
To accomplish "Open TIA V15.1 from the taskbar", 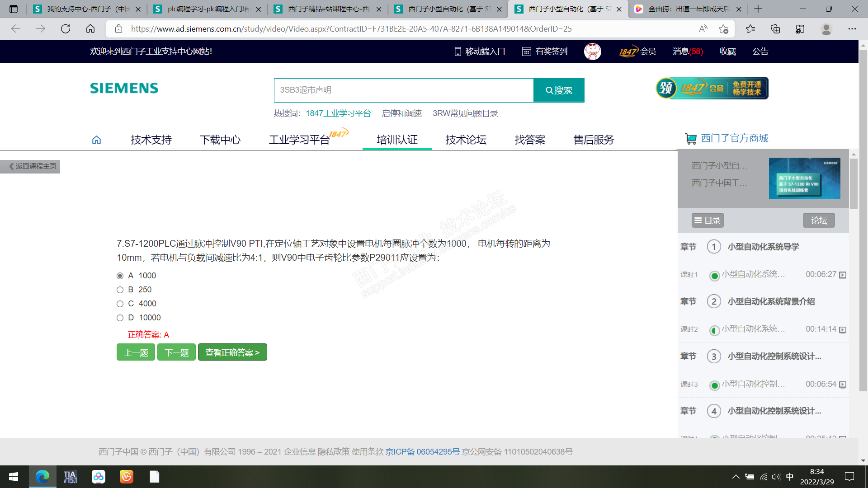I will click(x=70, y=477).
